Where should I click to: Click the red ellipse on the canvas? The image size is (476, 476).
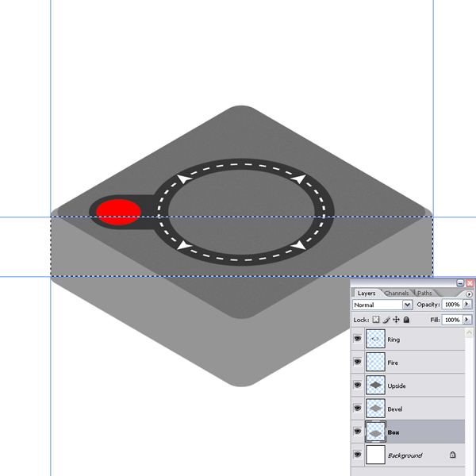point(118,212)
